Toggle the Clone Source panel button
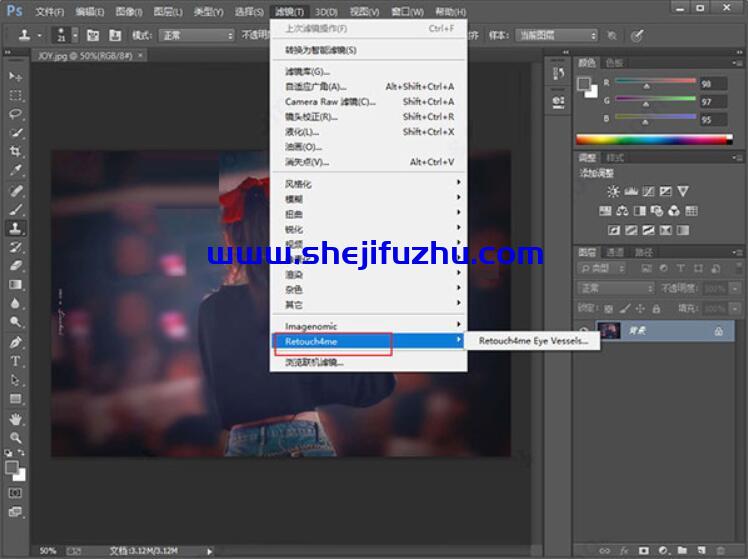 [x=114, y=35]
